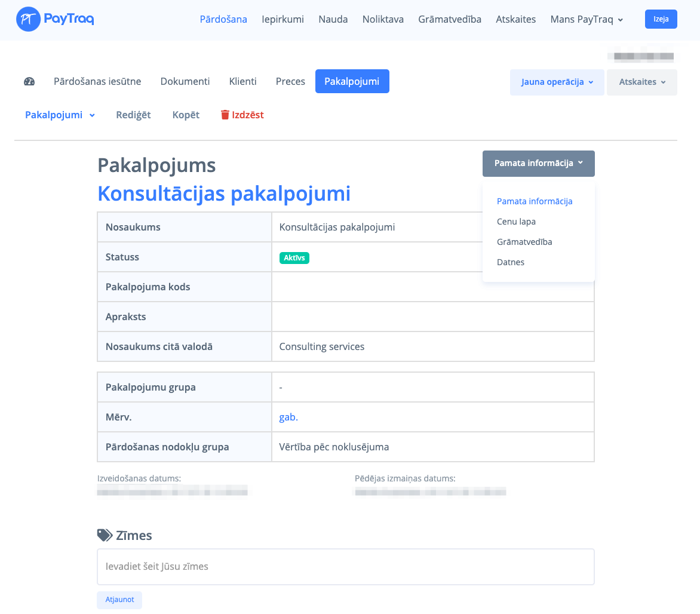Screen dimensions: 700x614
Task: Focus the Zīmes tags input field
Action: [346, 567]
